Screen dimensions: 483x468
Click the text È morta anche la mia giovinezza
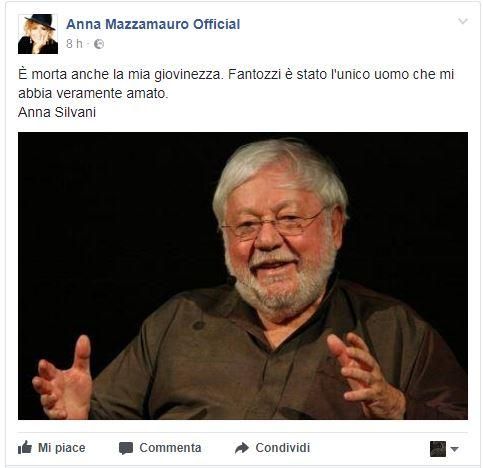tap(120, 74)
